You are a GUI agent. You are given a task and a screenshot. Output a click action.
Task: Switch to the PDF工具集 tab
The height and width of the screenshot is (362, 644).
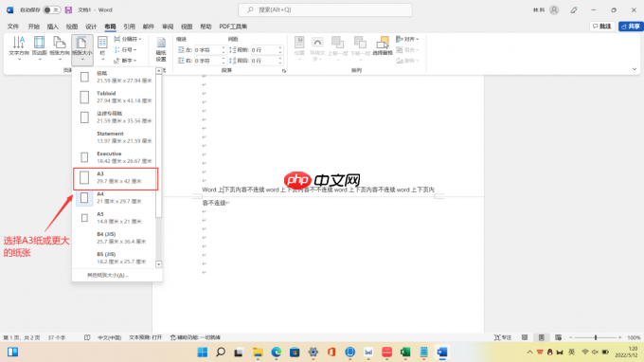point(233,27)
